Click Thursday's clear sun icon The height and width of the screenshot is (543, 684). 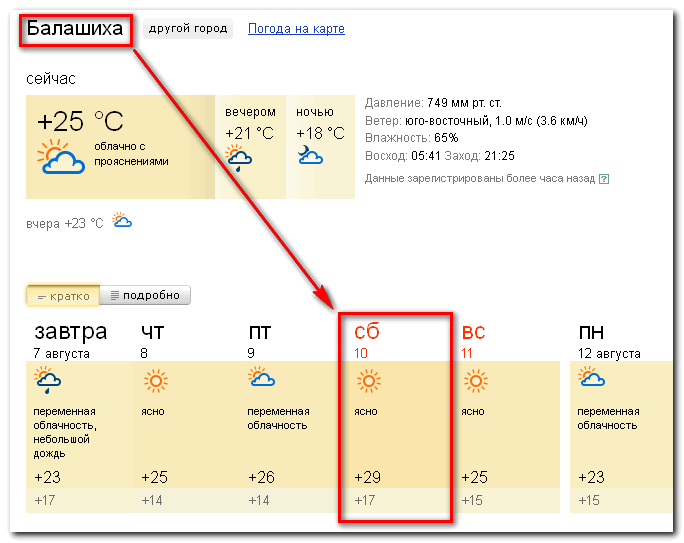[156, 381]
